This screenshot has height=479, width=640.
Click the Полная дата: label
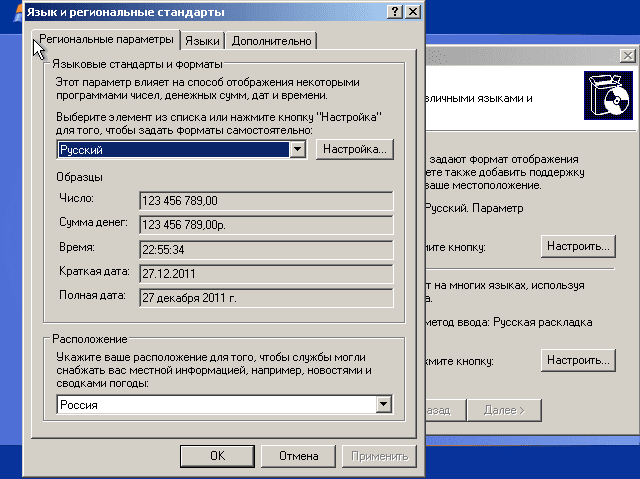pyautogui.click(x=92, y=295)
